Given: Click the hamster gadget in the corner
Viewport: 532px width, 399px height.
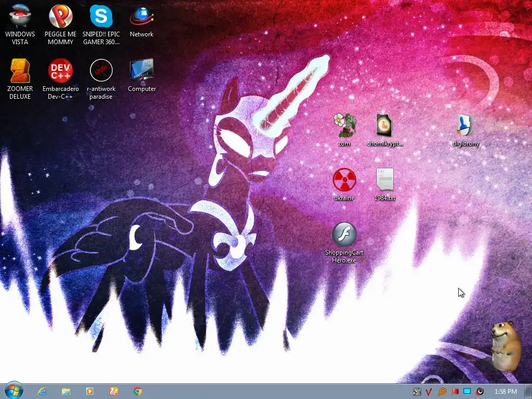Looking at the screenshot, I should (506, 346).
